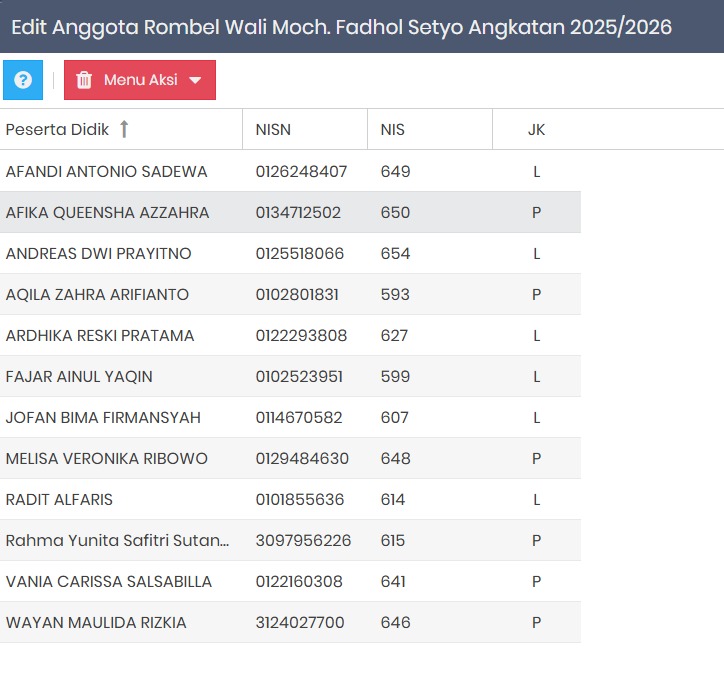Pick the FAJAR AINUL YAQIN row
The height and width of the screenshot is (679, 724).
79,376
